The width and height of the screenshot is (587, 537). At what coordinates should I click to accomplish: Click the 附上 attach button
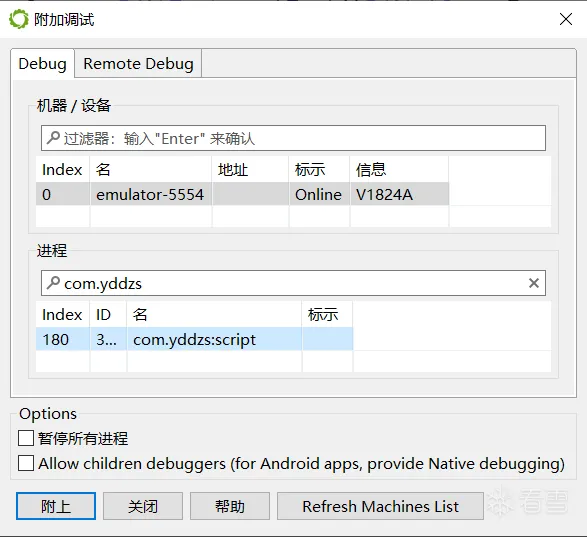pyautogui.click(x=56, y=506)
